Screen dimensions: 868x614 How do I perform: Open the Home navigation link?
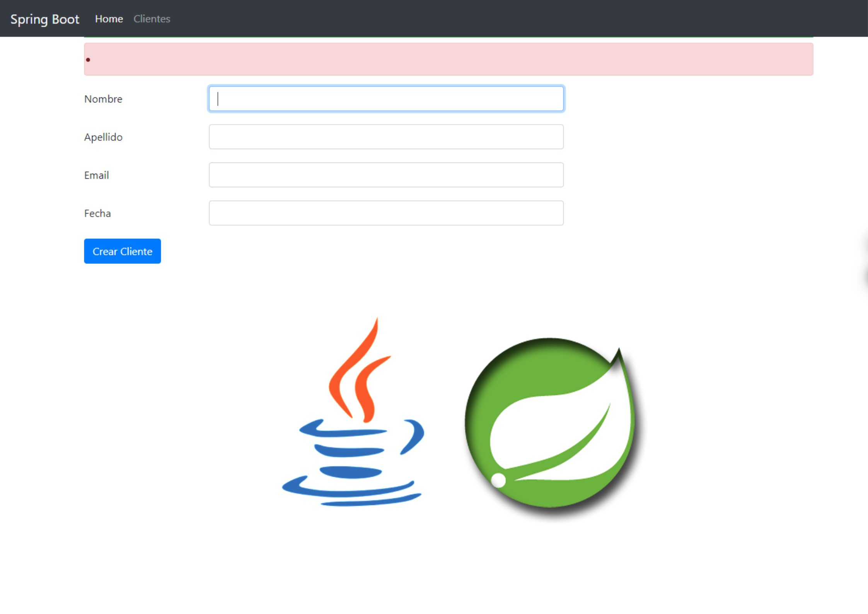click(x=109, y=19)
